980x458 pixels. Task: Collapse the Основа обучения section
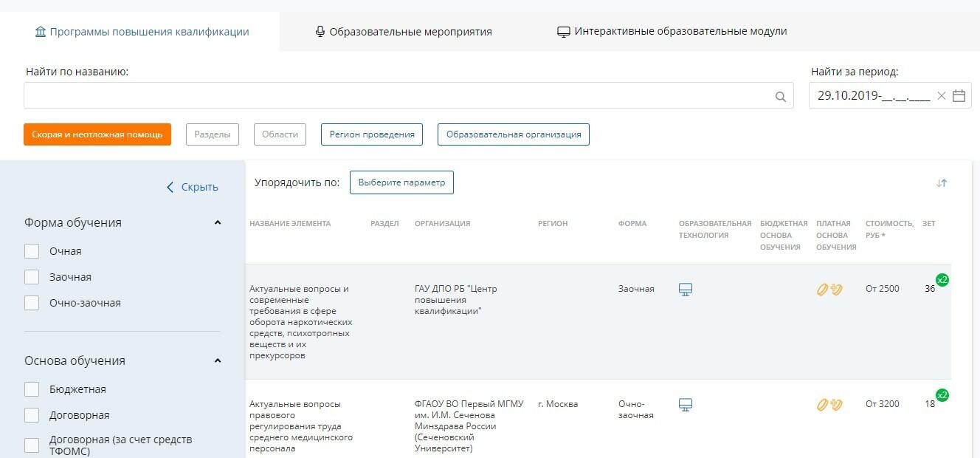click(x=218, y=360)
